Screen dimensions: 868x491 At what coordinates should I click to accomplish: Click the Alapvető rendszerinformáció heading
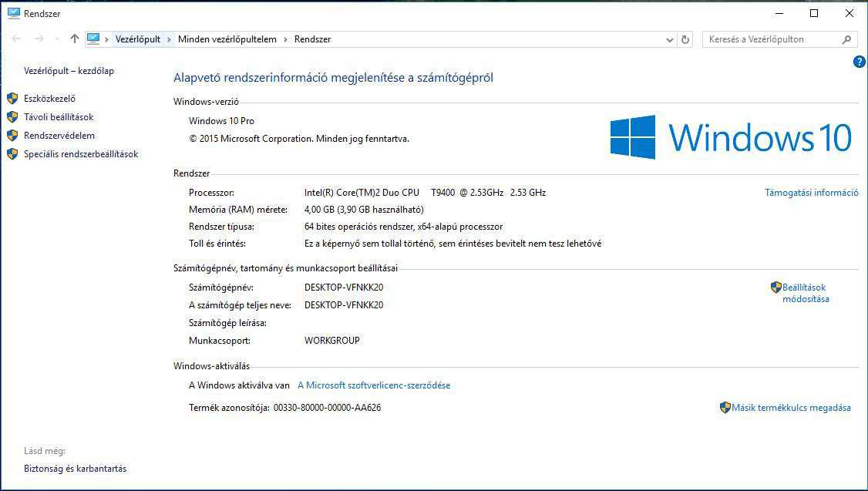(333, 78)
